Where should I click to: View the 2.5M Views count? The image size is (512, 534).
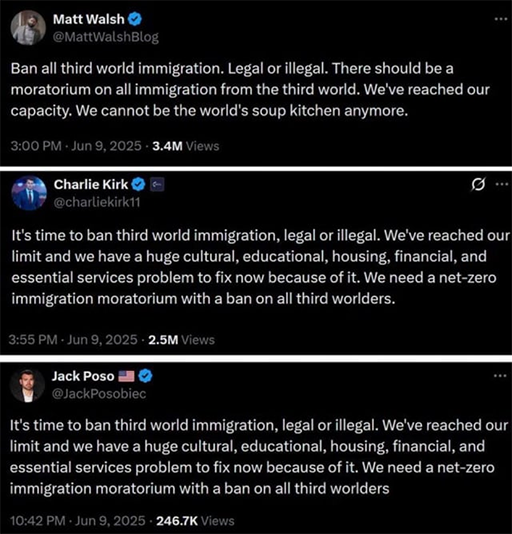tap(182, 340)
